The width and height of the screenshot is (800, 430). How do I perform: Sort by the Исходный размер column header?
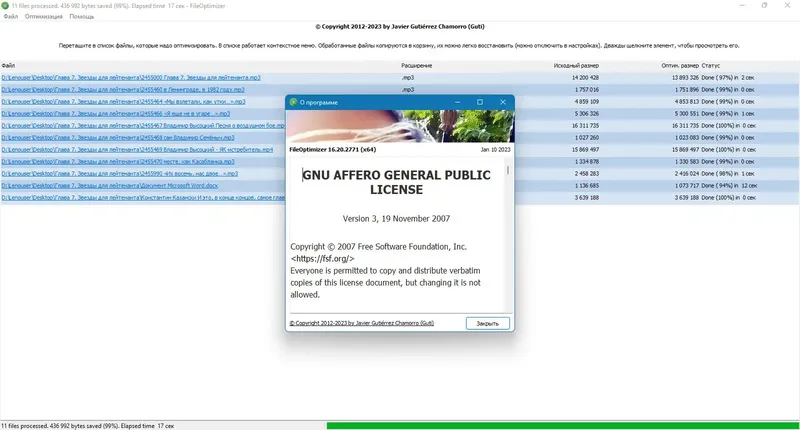tap(576, 65)
